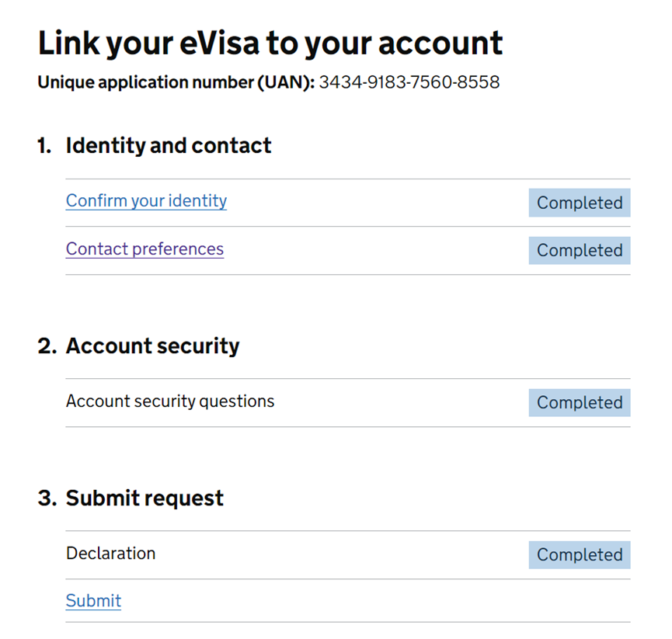Click the Submit link

93,601
